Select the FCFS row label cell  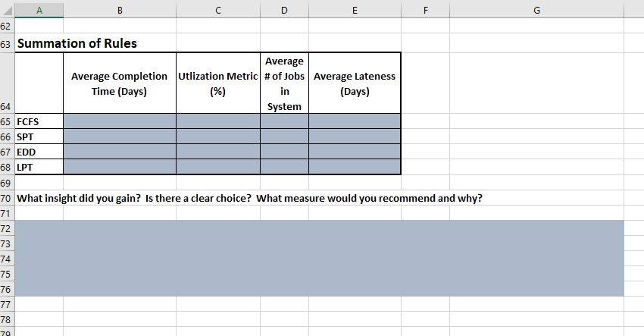(39, 121)
